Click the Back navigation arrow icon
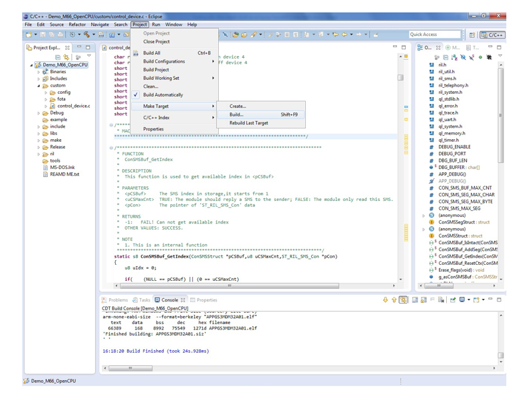 (x=344, y=35)
